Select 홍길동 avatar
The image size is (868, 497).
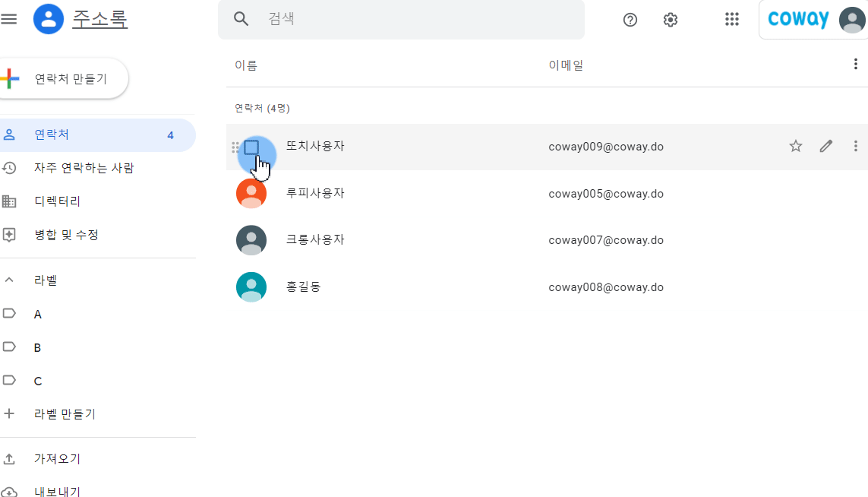pos(251,287)
